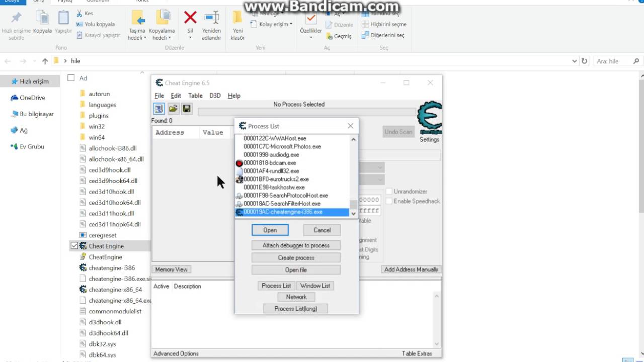Click the open table folder icon

point(173,109)
